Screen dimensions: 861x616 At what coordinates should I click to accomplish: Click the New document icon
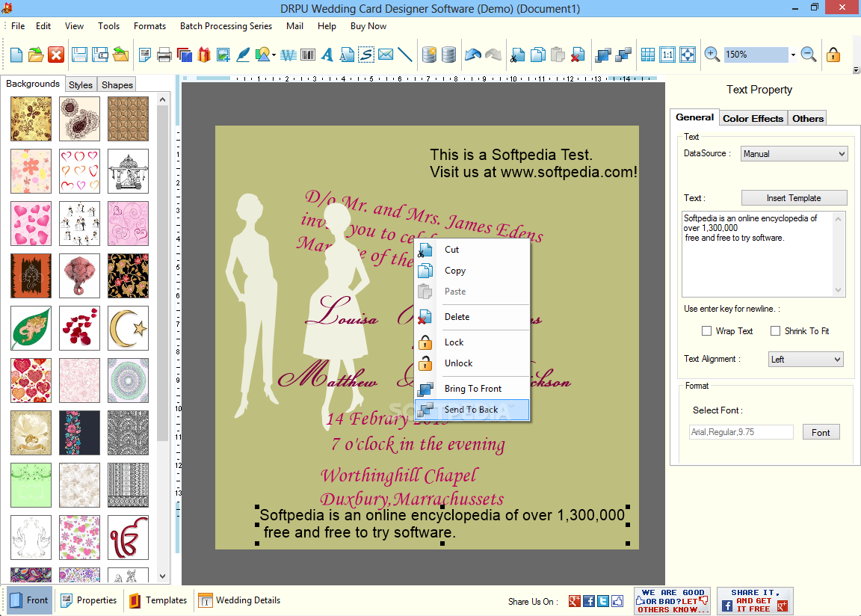click(x=16, y=55)
